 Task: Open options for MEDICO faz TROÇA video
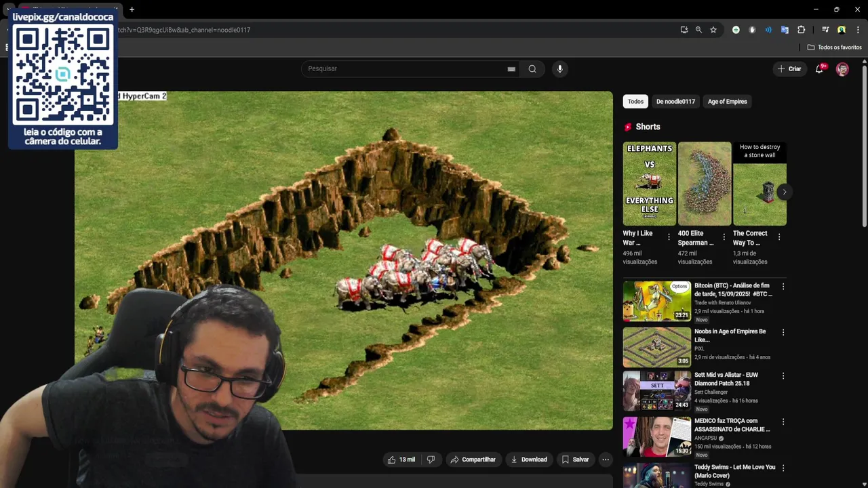783,422
